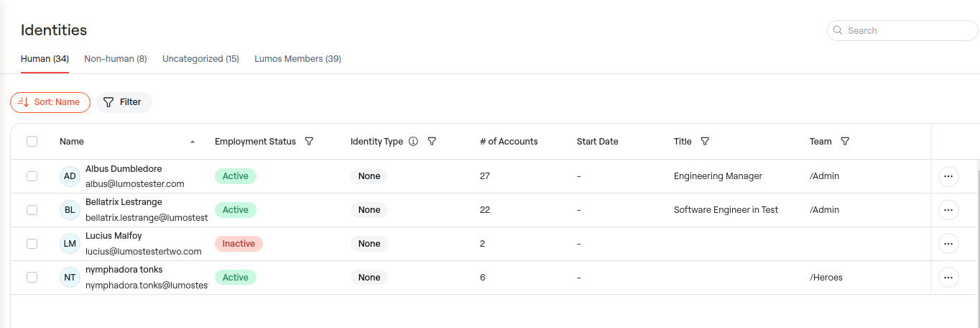Click the LM avatar

(x=70, y=244)
